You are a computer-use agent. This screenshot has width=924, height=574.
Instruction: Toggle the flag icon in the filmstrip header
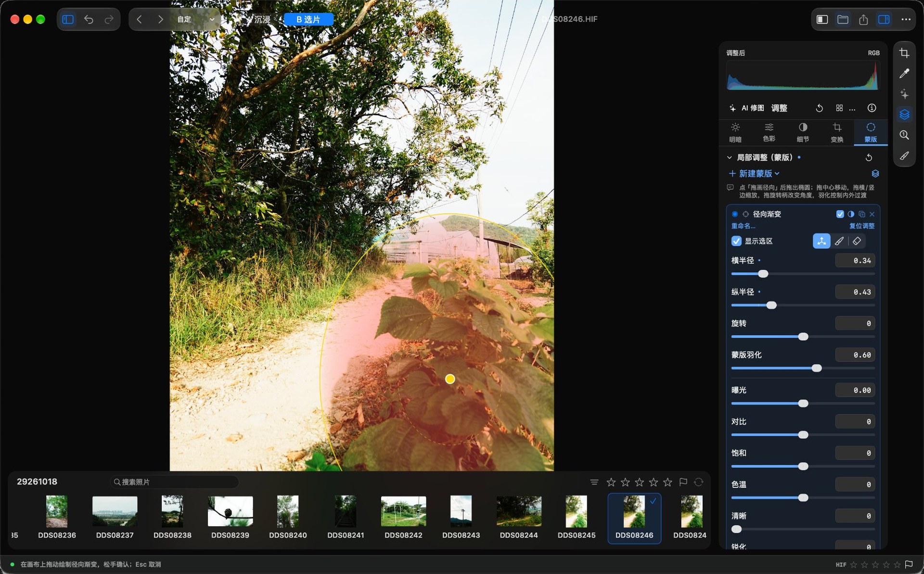pos(683,482)
